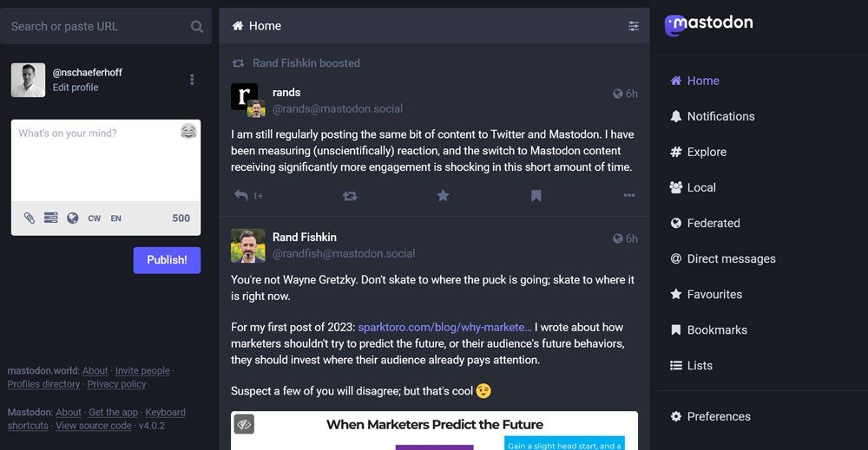Open the Explore section
868x450 pixels.
click(x=706, y=152)
